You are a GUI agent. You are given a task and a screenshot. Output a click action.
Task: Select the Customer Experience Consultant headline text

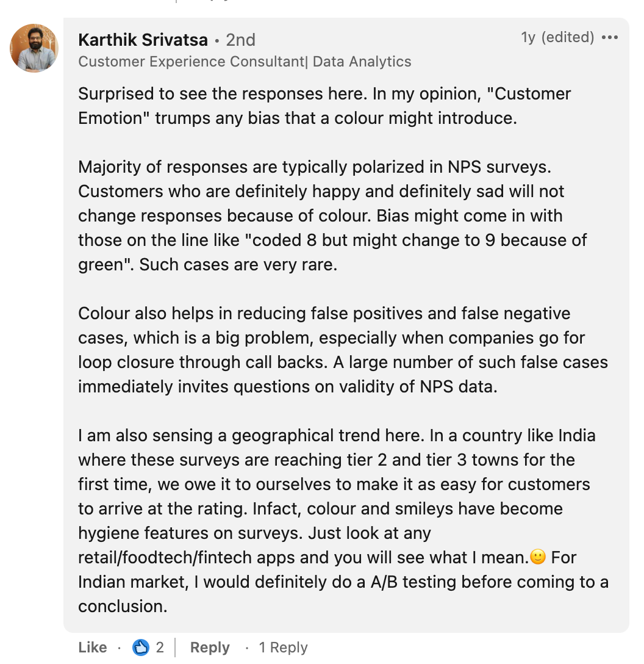pos(244,61)
